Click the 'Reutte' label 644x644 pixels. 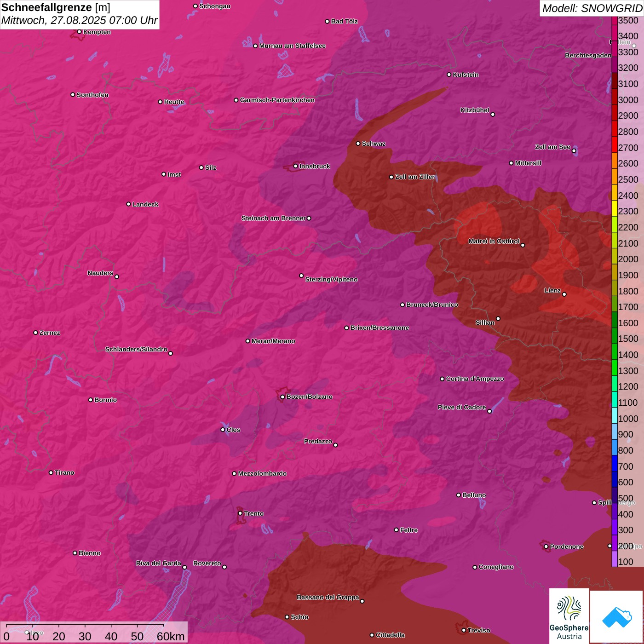174,102
